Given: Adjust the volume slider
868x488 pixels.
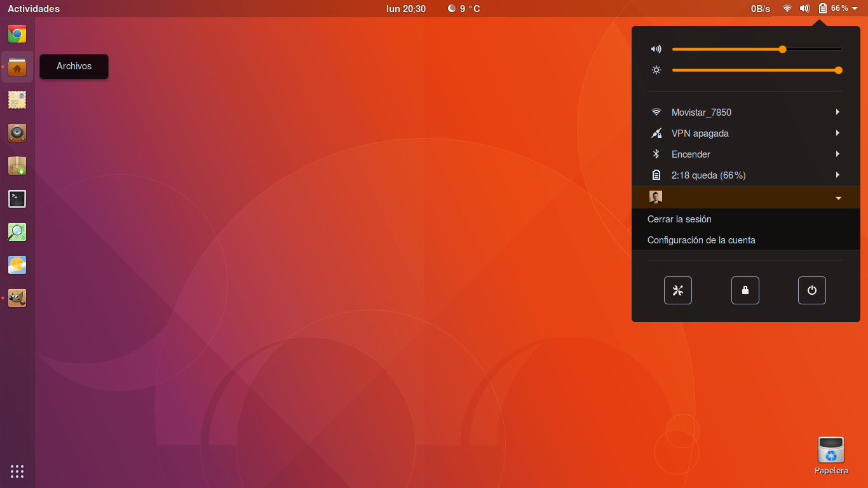Looking at the screenshot, I should [x=757, y=49].
